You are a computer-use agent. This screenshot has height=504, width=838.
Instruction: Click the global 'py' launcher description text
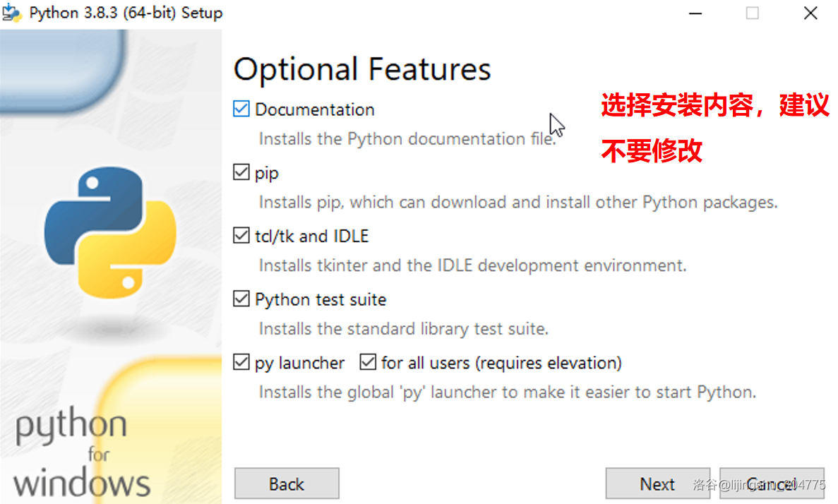pos(507,392)
